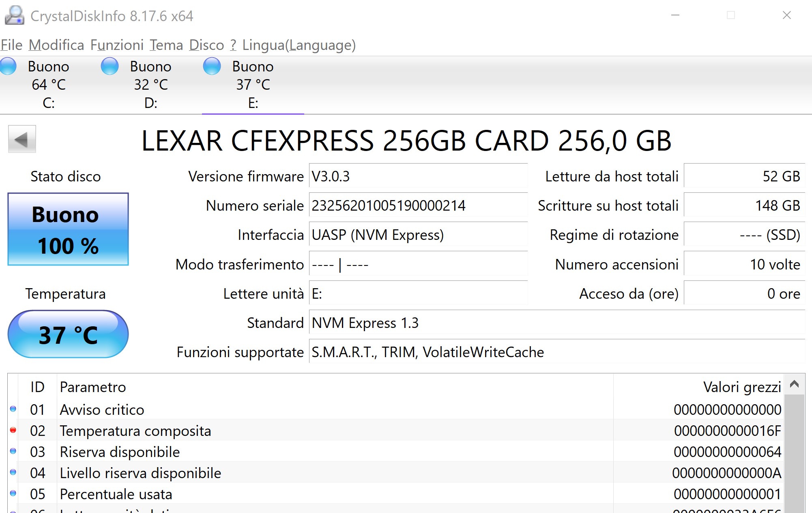The width and height of the screenshot is (812, 513).
Task: Click the SMART list vertical scrollbar track
Action: point(794,453)
